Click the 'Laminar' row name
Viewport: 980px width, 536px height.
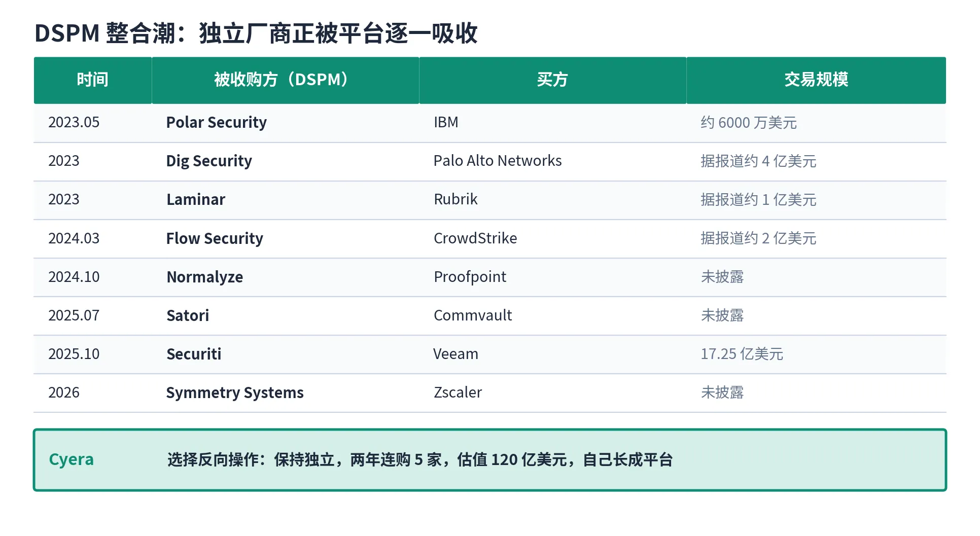(x=196, y=199)
